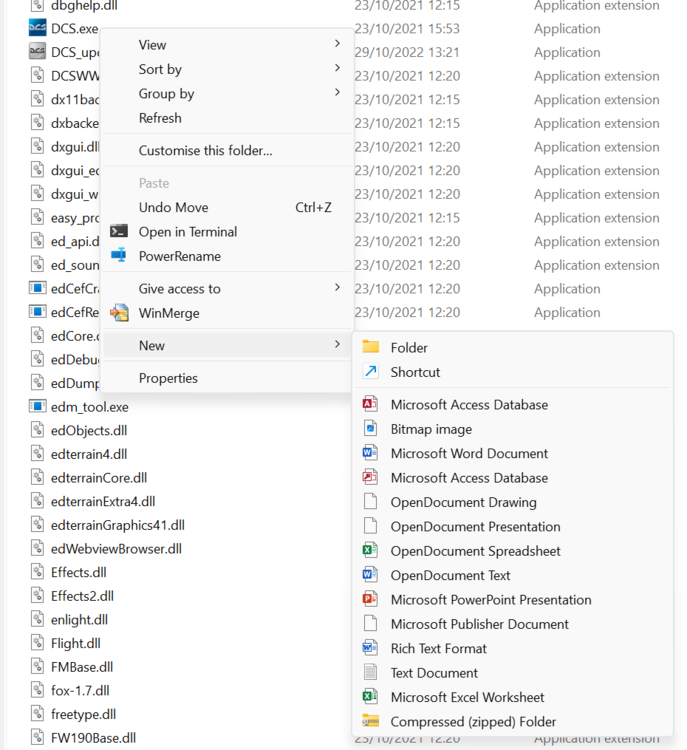The image size is (687, 750).
Task: Click the Microsoft PowerPoint Presentation icon
Action: pyautogui.click(x=371, y=600)
